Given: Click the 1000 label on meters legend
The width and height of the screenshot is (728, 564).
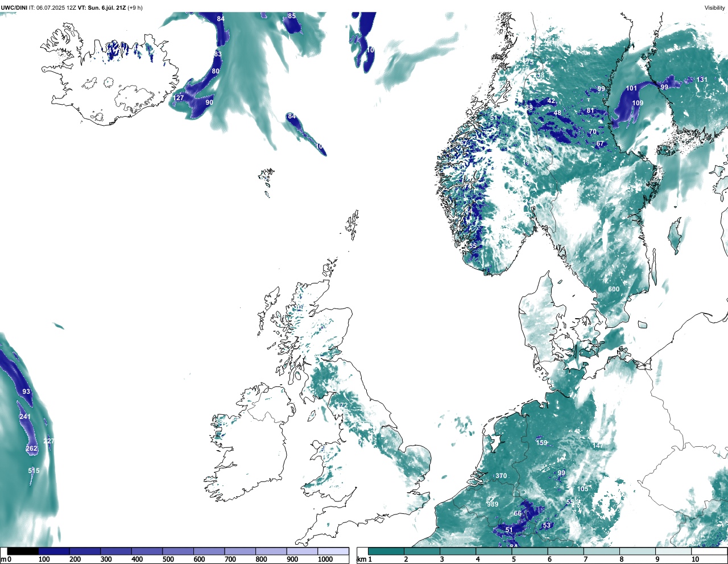Looking at the screenshot, I should coord(325,559).
